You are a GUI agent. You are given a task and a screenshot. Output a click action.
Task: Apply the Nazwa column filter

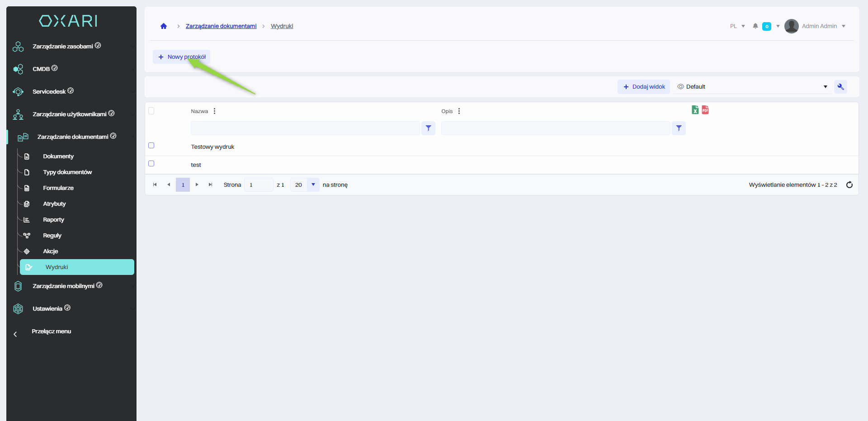[x=428, y=128]
